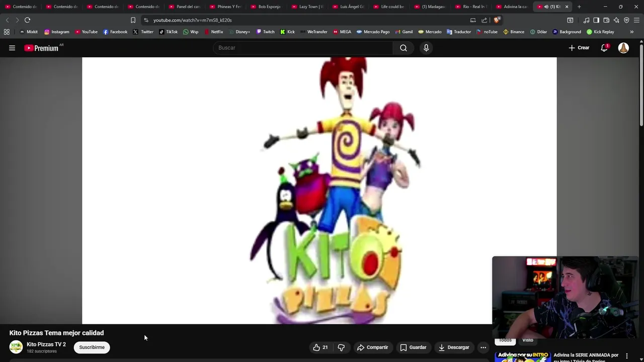Open the options menu of the suggested Adivina video
Screen dimensions: 644x362
pos(627,356)
